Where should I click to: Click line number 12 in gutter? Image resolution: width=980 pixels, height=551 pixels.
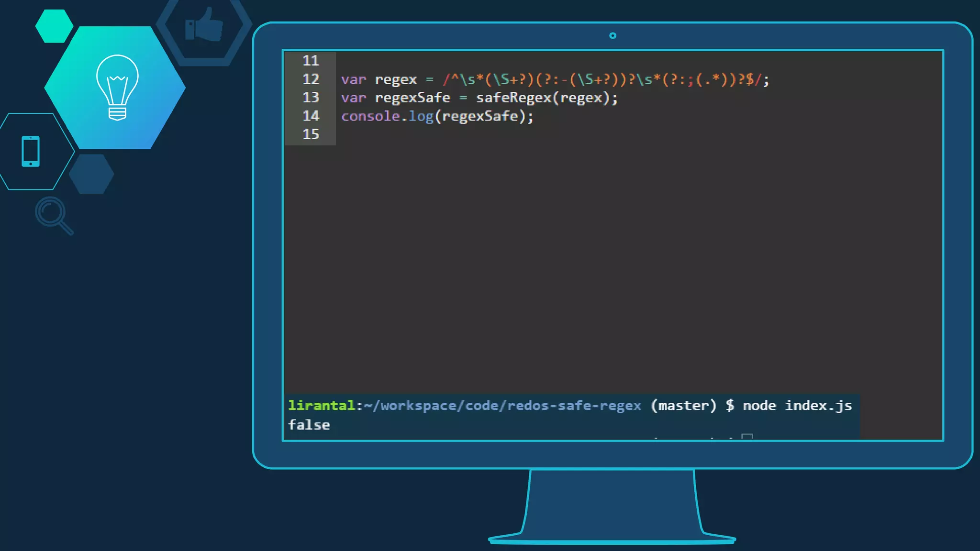pos(311,79)
